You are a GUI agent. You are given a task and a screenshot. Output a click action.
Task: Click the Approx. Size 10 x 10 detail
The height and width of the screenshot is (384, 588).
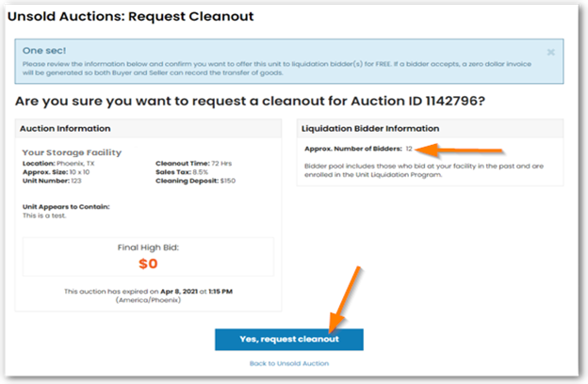[x=57, y=172]
